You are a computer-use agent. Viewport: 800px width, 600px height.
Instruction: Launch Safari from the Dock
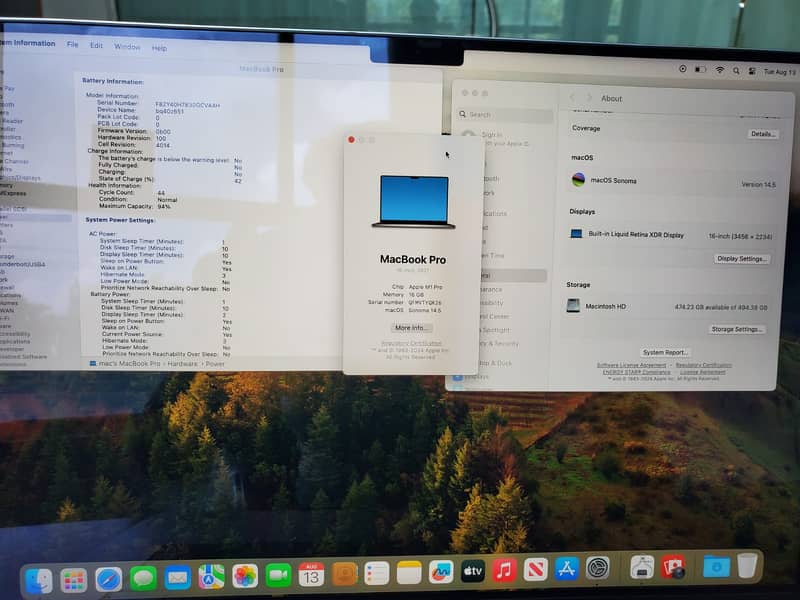pos(108,578)
